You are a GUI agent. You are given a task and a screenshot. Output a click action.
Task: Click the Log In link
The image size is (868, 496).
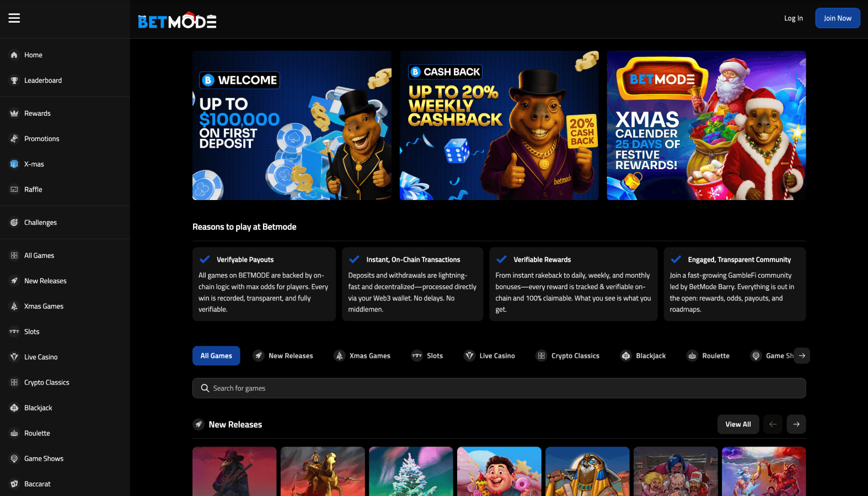(x=794, y=18)
